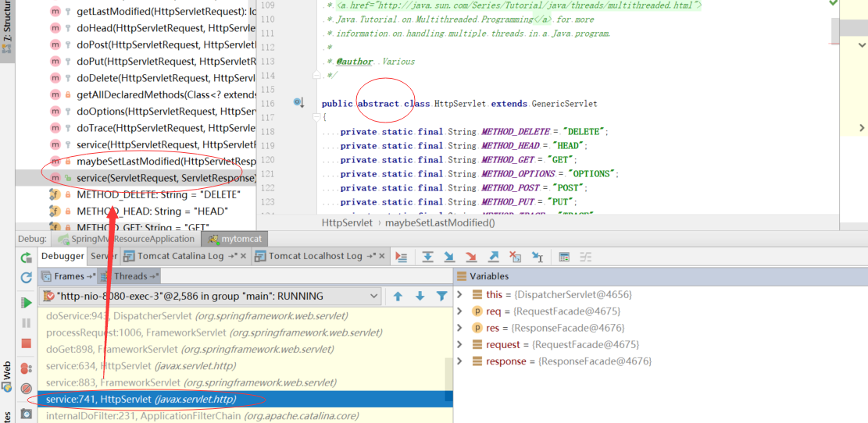
Task: Open Evaluate Expression calculator icon
Action: pyautogui.click(x=564, y=257)
